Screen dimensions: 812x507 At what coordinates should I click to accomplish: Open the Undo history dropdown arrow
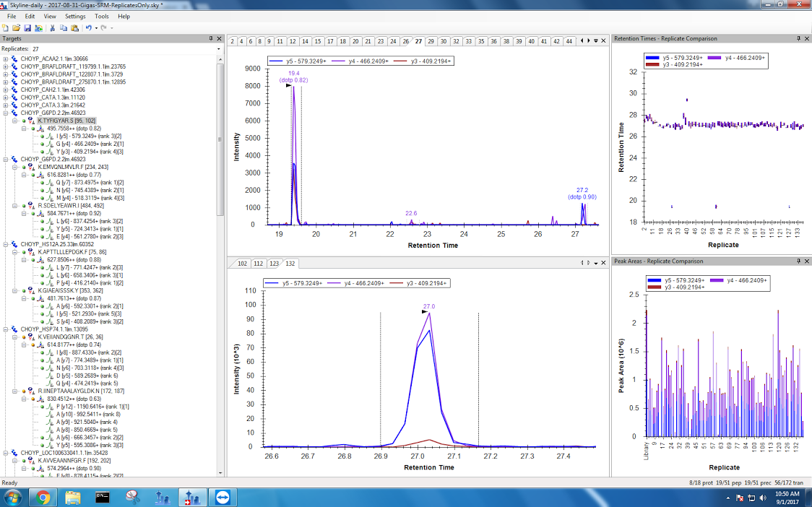95,27
